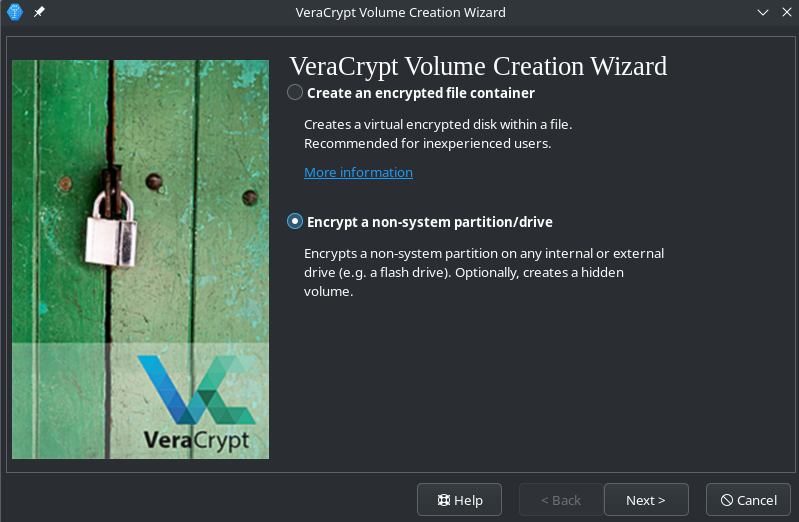Click the VeraCrypt app icon in title bar
Image resolution: width=799 pixels, height=522 pixels.
pyautogui.click(x=15, y=12)
